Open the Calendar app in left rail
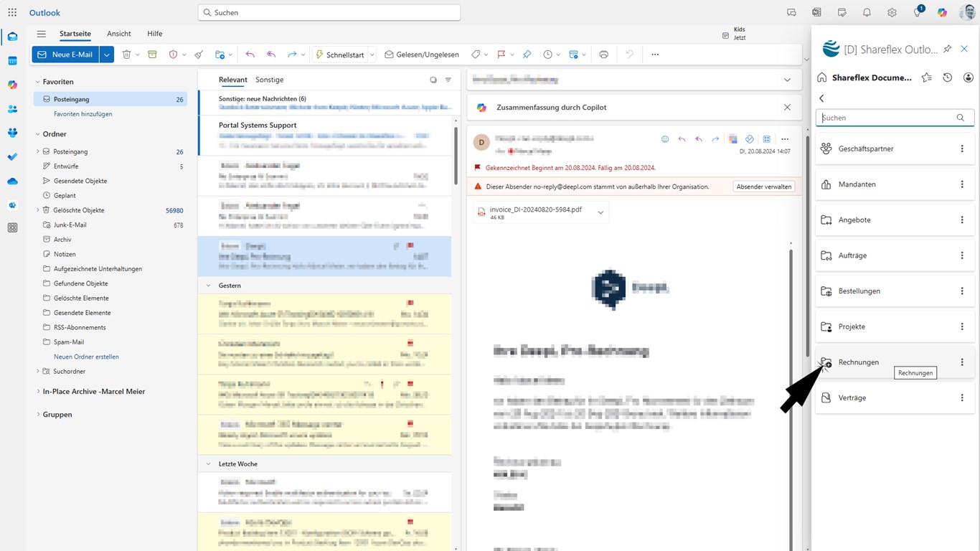Screen dimensions: 980x551 pyautogui.click(x=12, y=61)
